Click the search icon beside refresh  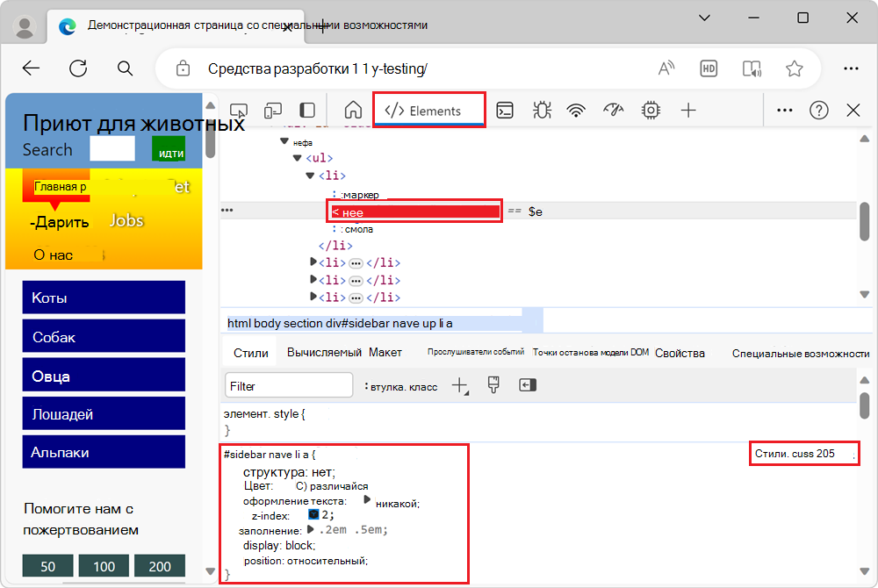point(125,68)
